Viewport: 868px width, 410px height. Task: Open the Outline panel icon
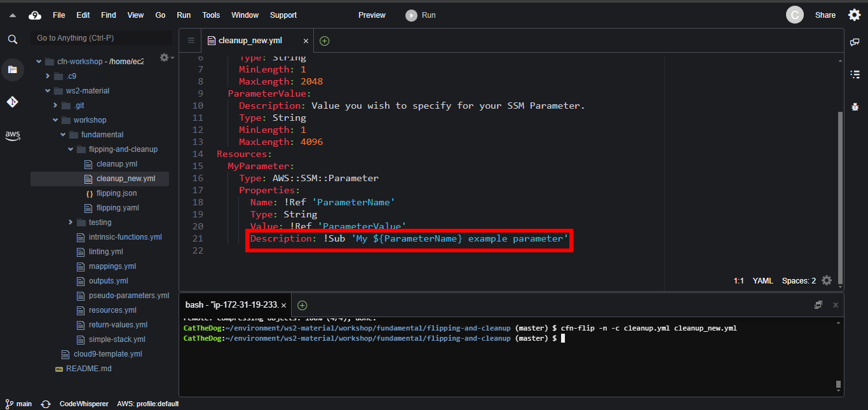[x=855, y=74]
